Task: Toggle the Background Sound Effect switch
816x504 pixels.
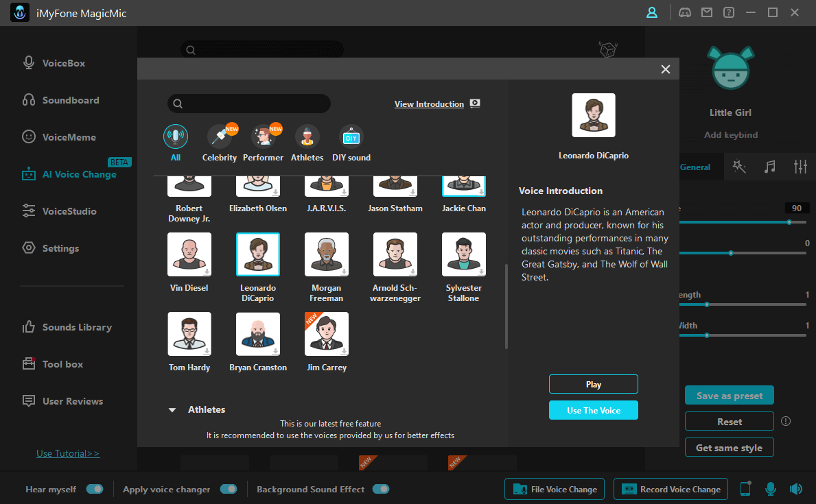Action: coord(381,489)
